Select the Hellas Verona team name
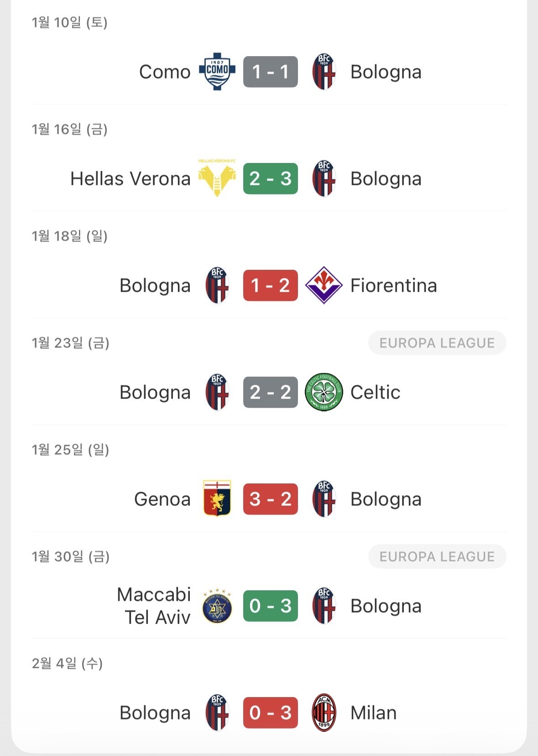Viewport: 538px width, 756px height. (131, 178)
